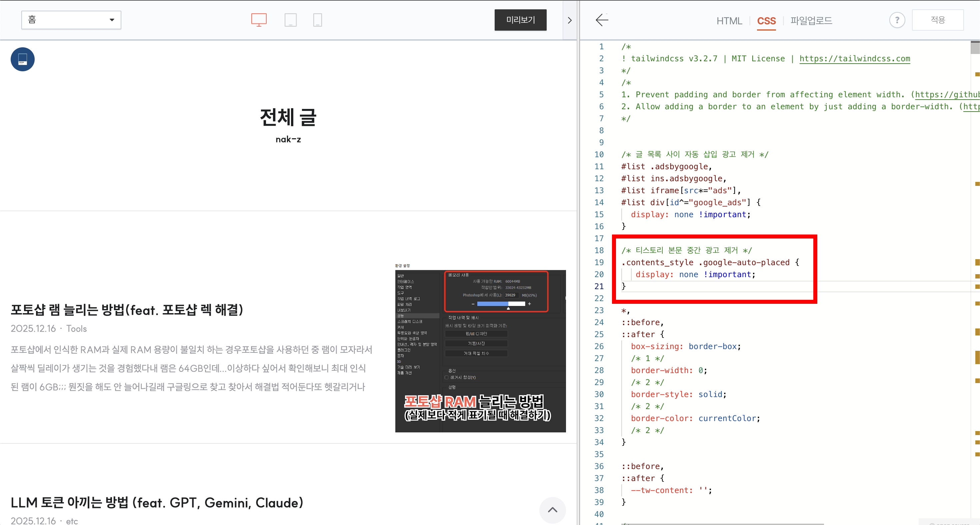
Task: Click the back arrow in editor panel
Action: coord(602,20)
